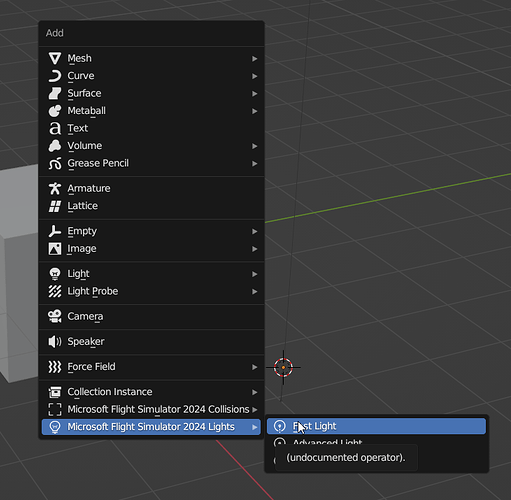Click the 3D cursor in the viewport
The height and width of the screenshot is (500, 511).
tap(283, 367)
